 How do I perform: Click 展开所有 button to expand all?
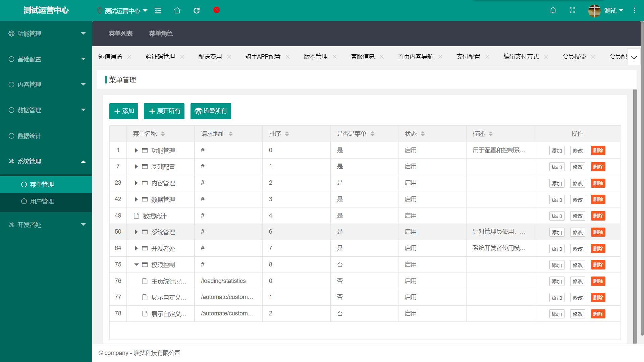pos(165,111)
